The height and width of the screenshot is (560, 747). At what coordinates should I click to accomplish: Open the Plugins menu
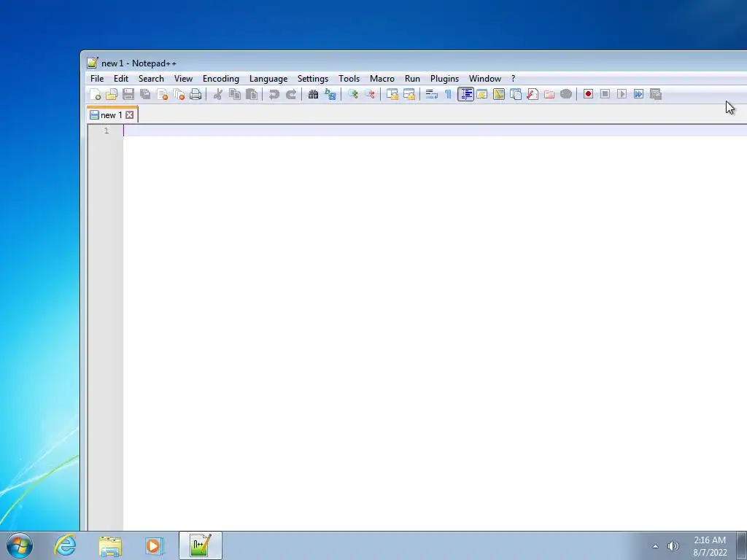tap(444, 79)
